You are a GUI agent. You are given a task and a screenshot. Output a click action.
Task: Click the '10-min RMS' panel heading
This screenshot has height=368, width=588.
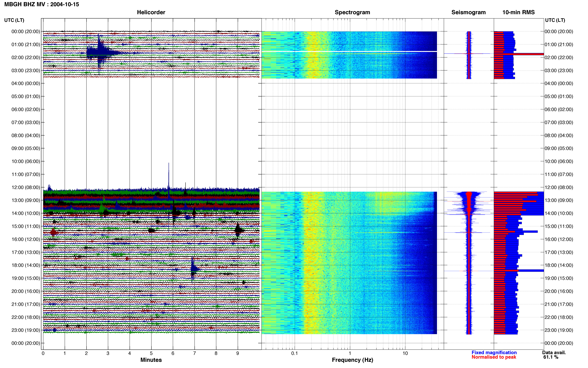point(518,12)
